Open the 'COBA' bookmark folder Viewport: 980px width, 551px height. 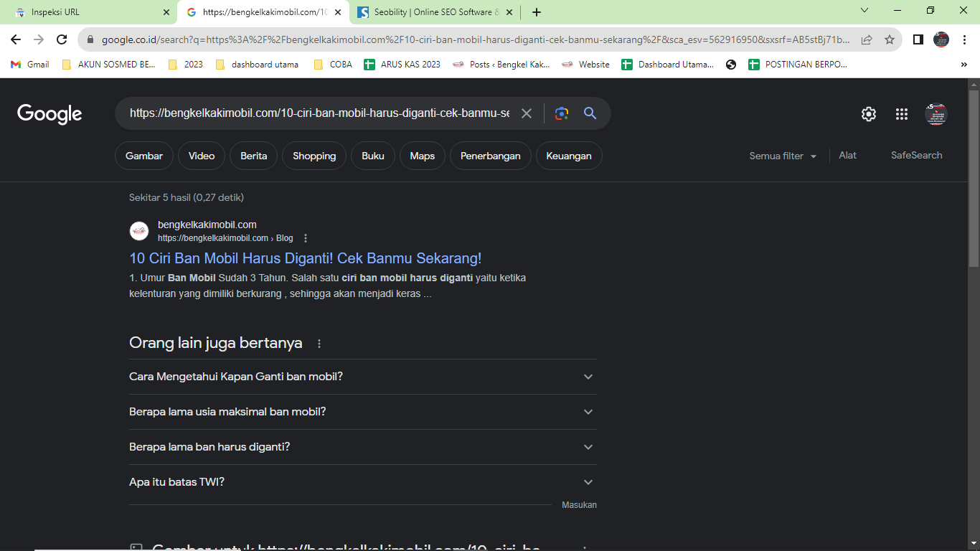(x=333, y=65)
